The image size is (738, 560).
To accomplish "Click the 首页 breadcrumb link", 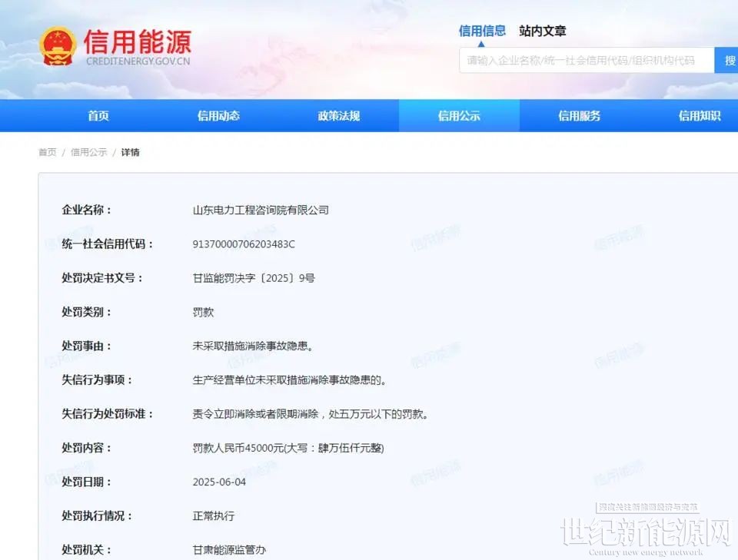I will coord(47,152).
